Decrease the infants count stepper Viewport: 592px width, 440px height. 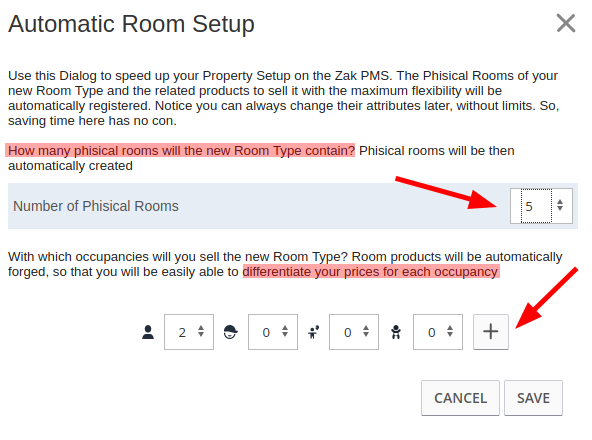pyautogui.click(x=450, y=335)
